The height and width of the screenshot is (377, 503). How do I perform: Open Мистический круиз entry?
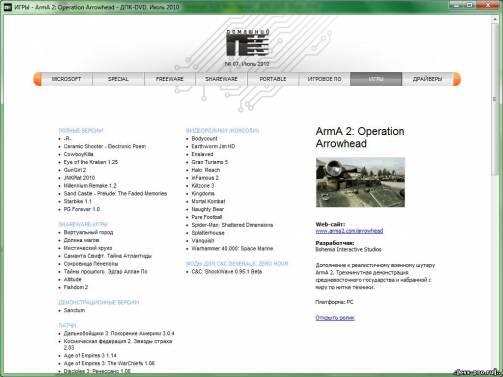pyautogui.click(x=88, y=248)
